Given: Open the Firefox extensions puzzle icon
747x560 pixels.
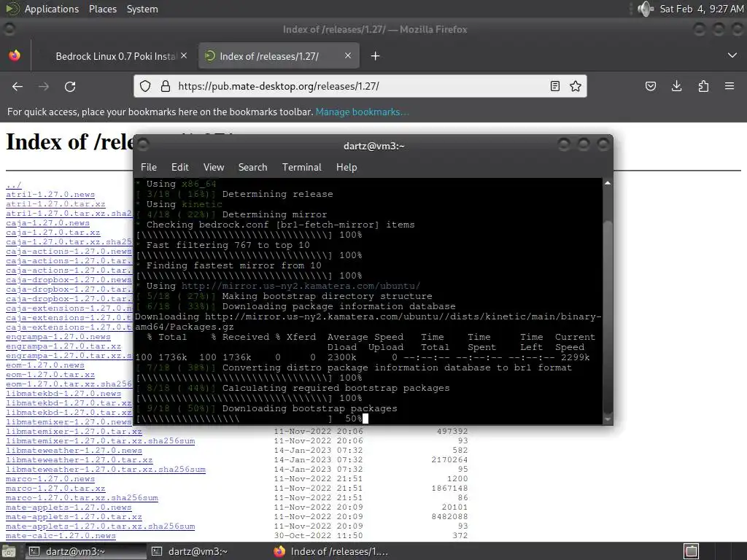Looking at the screenshot, I should 703,86.
